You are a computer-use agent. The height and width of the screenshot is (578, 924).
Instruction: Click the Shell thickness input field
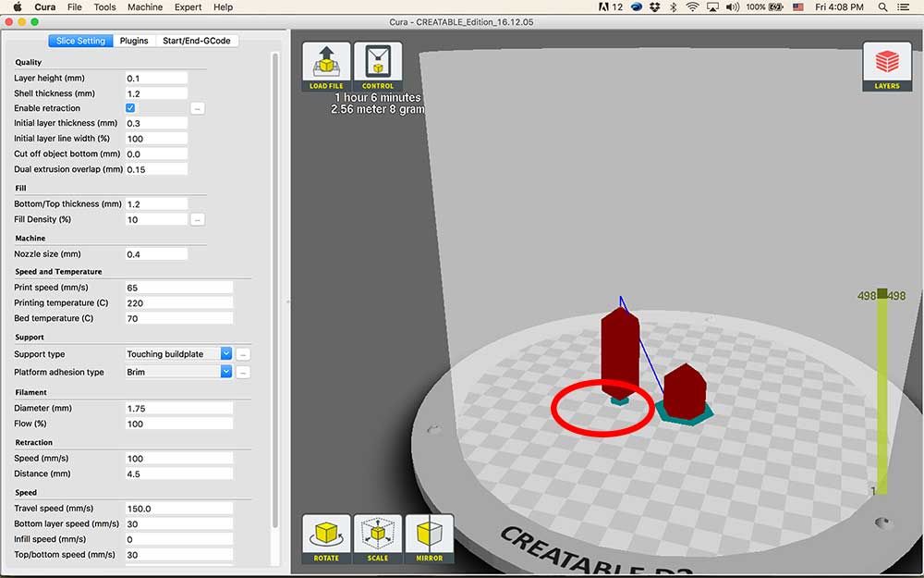(156, 93)
